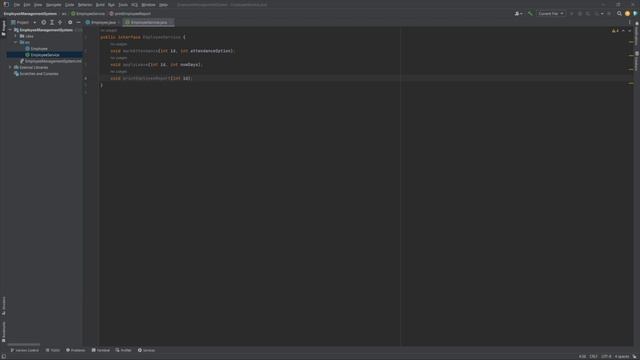Image resolution: width=640 pixels, height=360 pixels.
Task: Click the warnings indicator in editor corner
Action: [x=615, y=31]
